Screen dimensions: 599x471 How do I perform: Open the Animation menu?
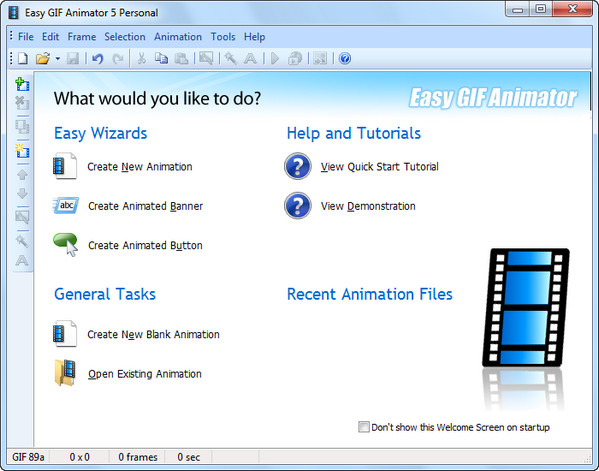(x=178, y=37)
